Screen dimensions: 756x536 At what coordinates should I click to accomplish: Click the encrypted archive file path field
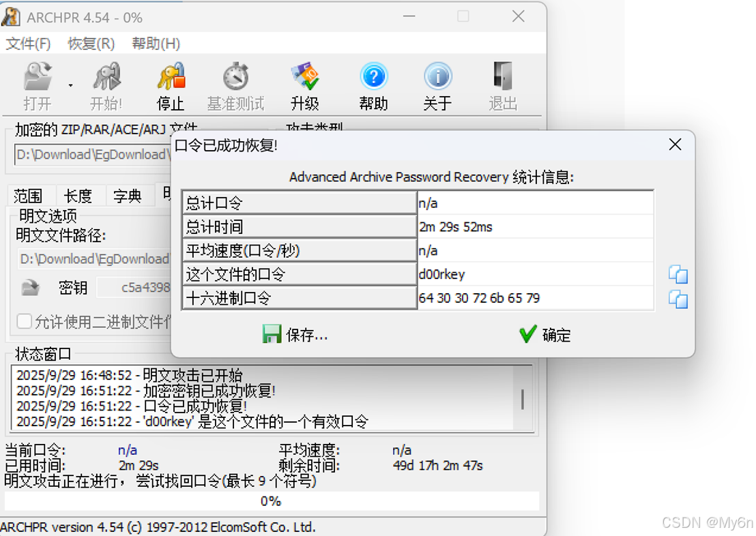click(93, 155)
